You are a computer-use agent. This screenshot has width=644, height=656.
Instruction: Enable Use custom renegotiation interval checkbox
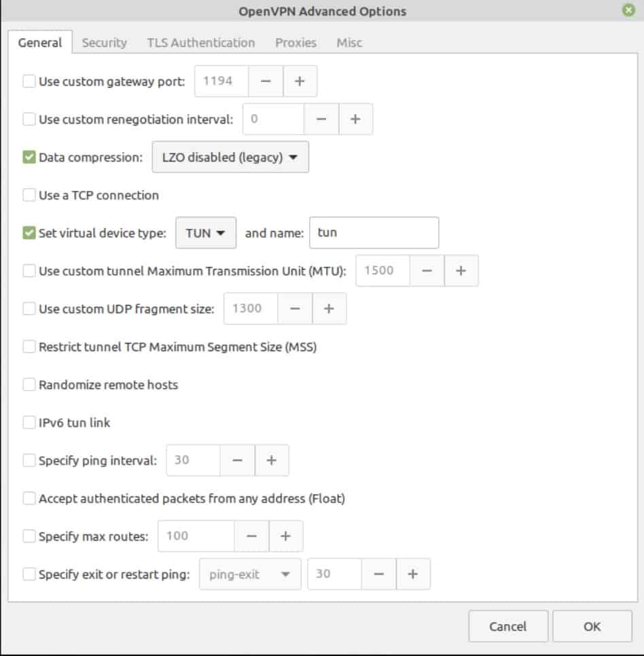pyautogui.click(x=29, y=120)
